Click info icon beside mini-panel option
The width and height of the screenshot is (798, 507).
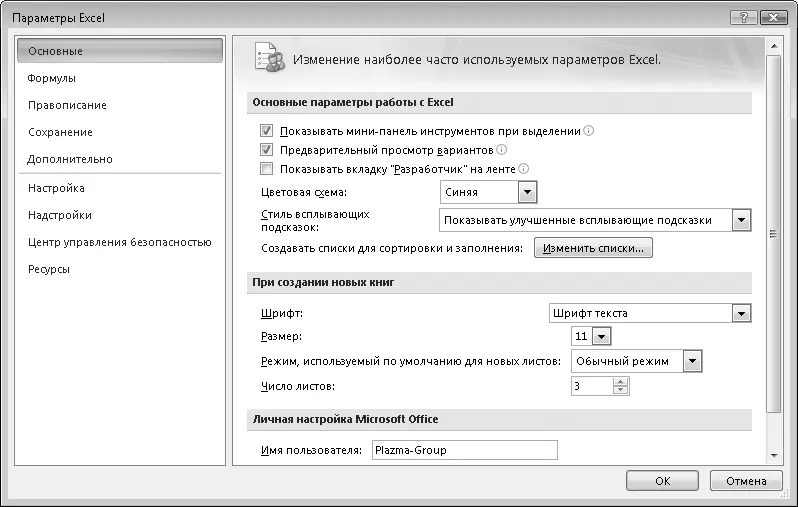(588, 131)
